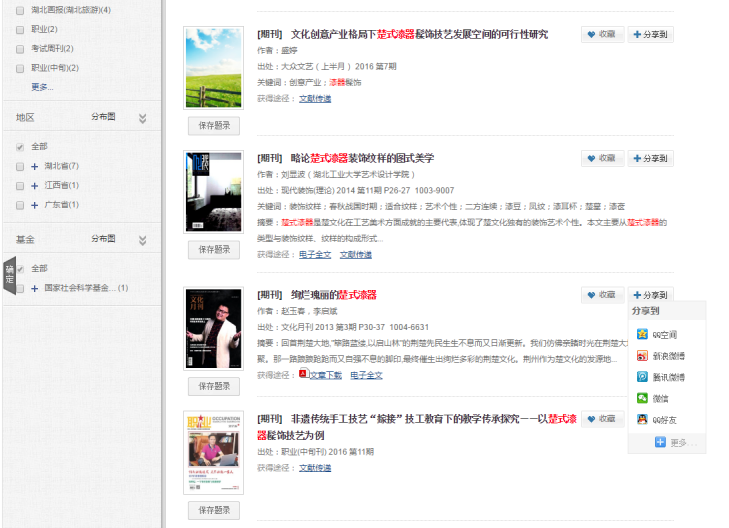Click 收藏 for 非遗传统手工技艺 article
Image resolution: width=729 pixels, height=528 pixels.
[602, 419]
